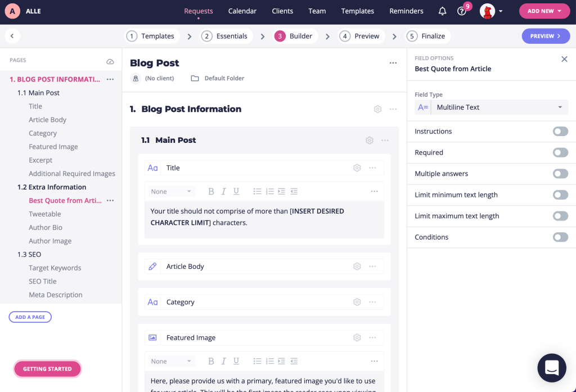Image resolution: width=576 pixels, height=392 pixels.
Task: Insert bulleted list in Title editor
Action: pyautogui.click(x=257, y=191)
